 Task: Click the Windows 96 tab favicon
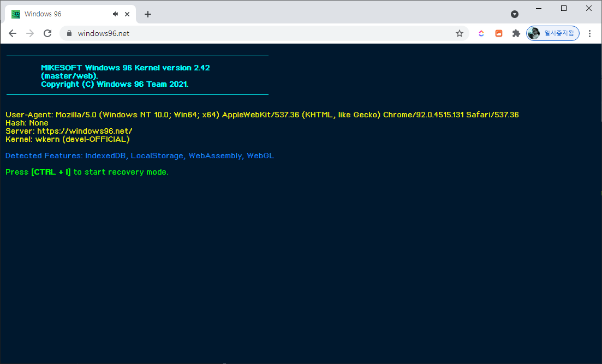(16, 14)
